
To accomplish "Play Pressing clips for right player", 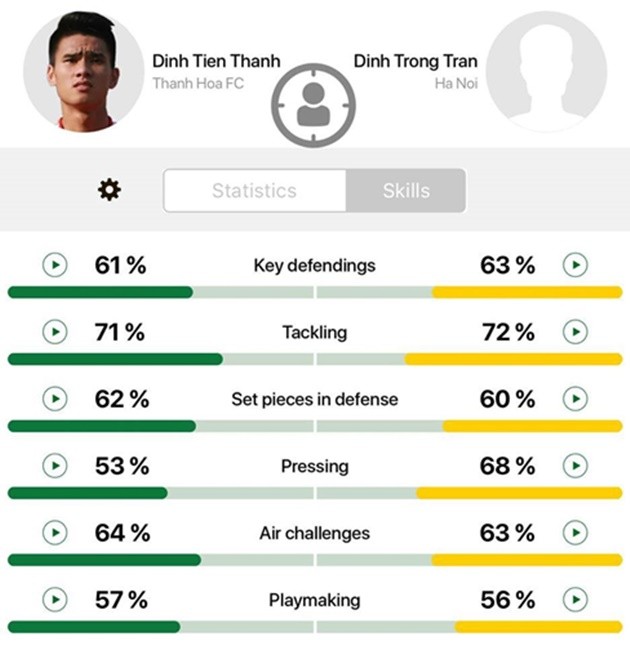I will pyautogui.click(x=574, y=466).
